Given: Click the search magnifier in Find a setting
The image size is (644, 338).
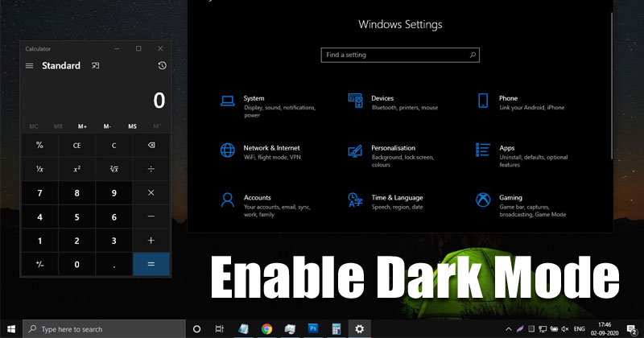Looking at the screenshot, I should click(x=473, y=55).
